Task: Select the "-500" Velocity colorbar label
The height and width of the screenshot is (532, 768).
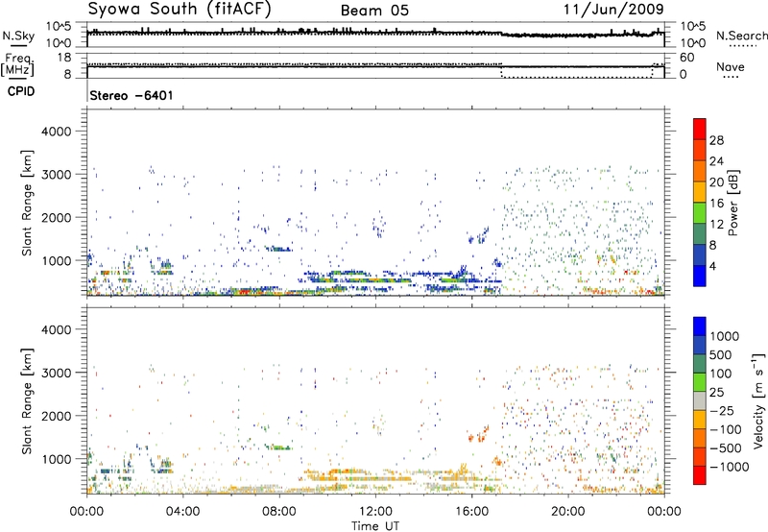Action: tap(725, 448)
